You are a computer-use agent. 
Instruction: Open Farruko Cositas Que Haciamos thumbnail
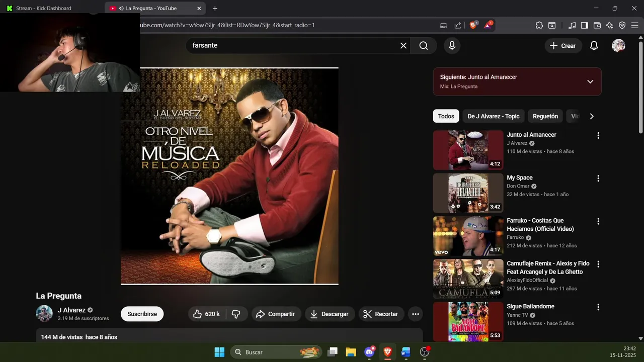coord(468,236)
